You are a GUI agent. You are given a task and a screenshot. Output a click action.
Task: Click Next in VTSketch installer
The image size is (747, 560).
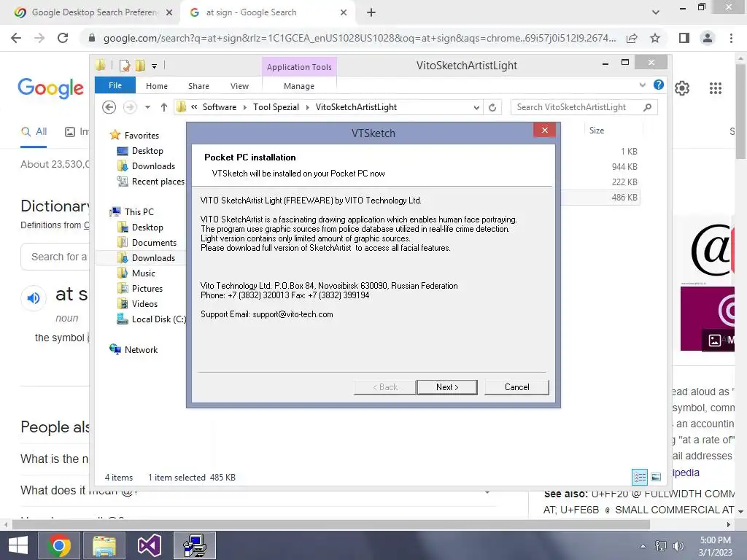447,387
